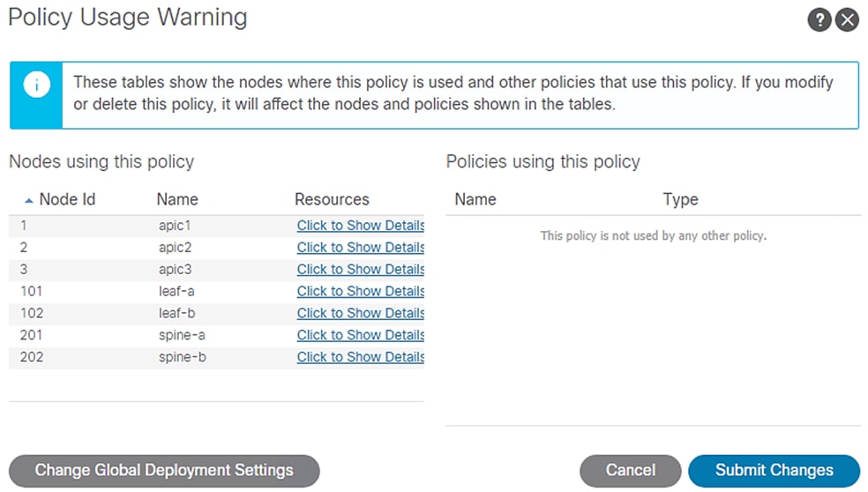This screenshot has width=868, height=492.
Task: Show details link for leaf-a
Action: [360, 292]
